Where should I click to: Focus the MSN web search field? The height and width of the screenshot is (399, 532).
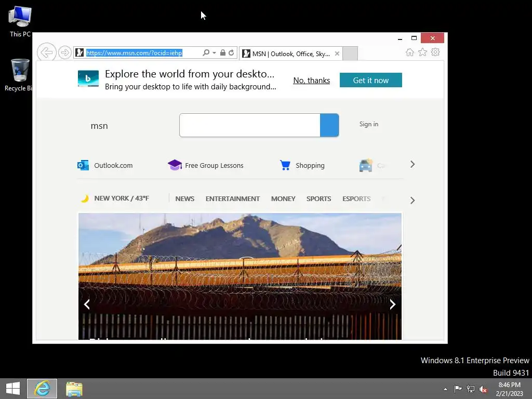250,125
